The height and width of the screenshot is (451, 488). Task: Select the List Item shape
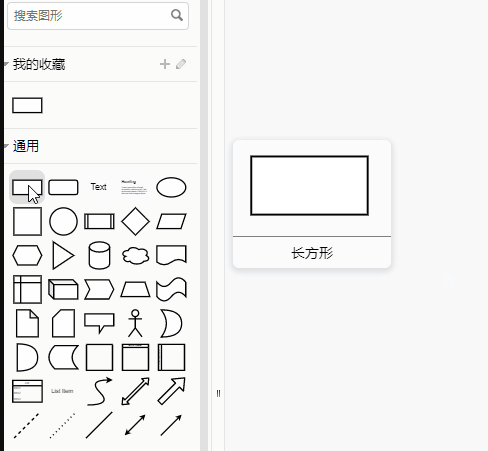[62, 391]
